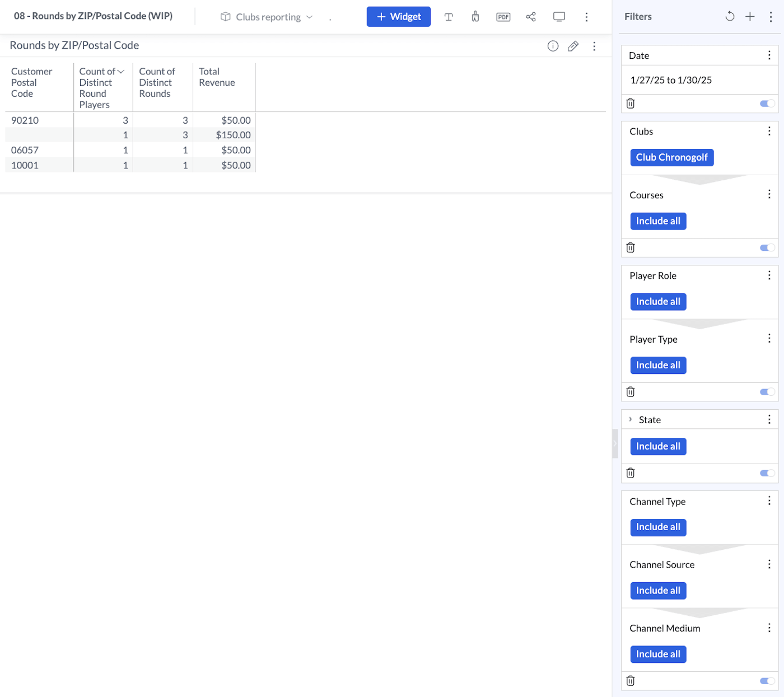Open the Channel Medium filter options menu
784x697 pixels.
[769, 628]
